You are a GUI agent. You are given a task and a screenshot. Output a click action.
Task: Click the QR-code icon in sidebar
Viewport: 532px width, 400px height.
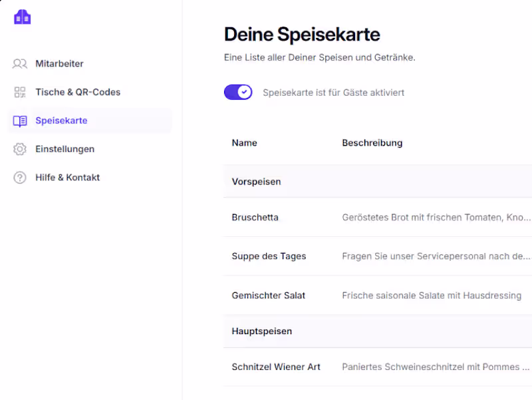[x=20, y=93]
